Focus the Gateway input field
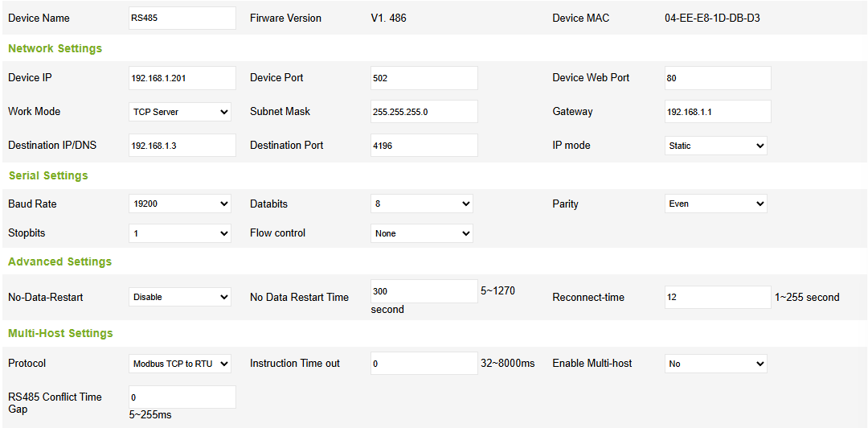This screenshot has width=868, height=428. pos(718,112)
